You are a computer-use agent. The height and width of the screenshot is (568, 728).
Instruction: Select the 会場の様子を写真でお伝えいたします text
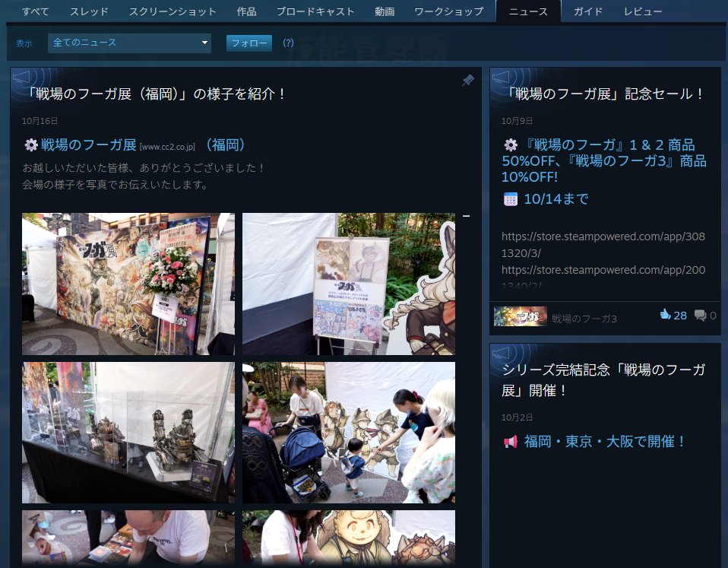tap(115, 185)
